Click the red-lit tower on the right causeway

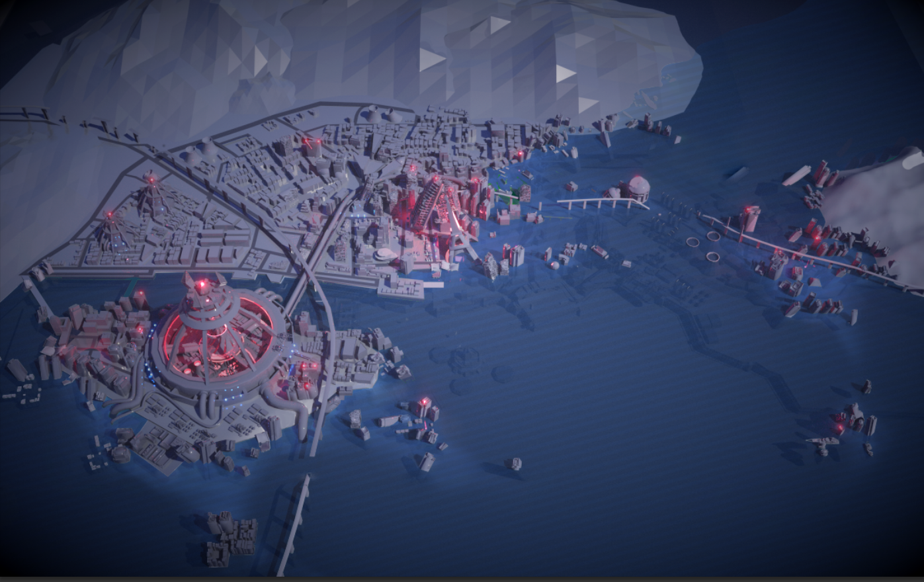750,218
